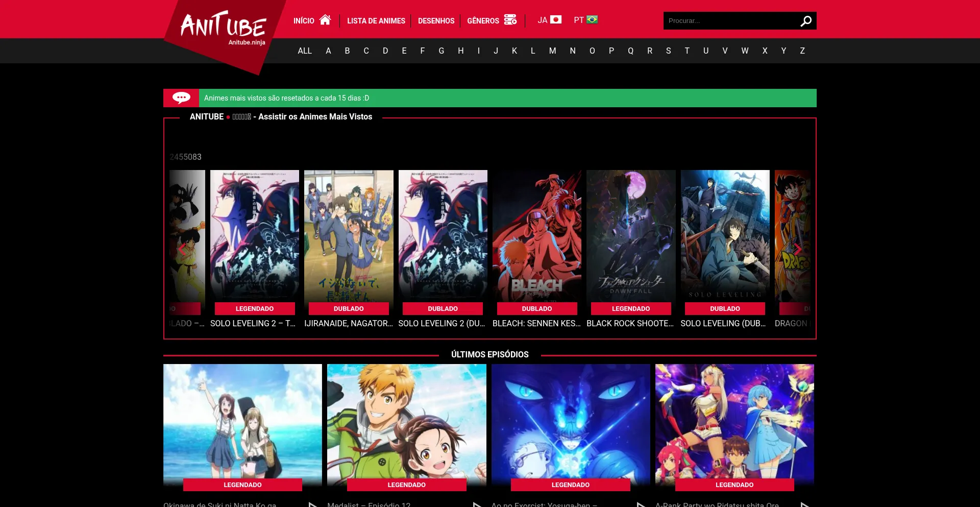
Task: Open Bleach: Sennen Kessen title link
Action: click(x=536, y=323)
